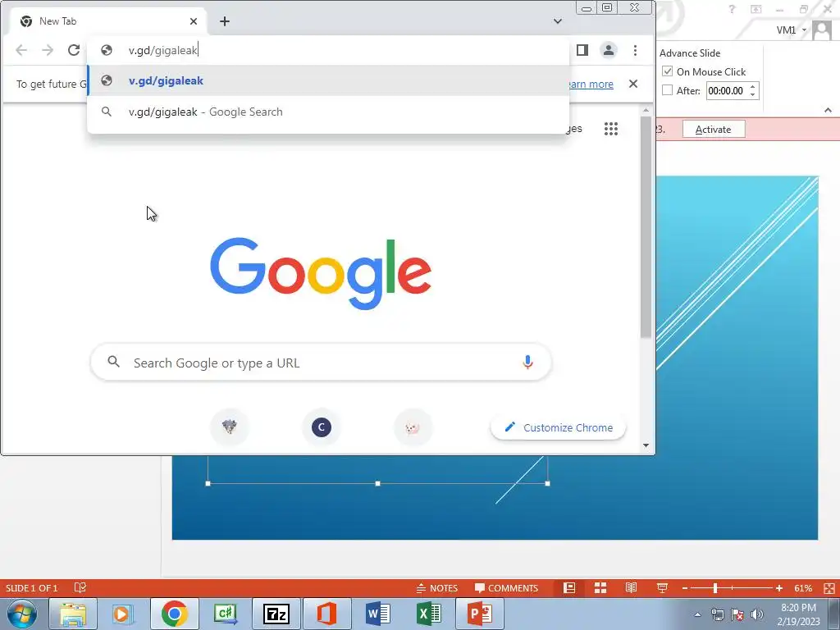
Task: Click the 61% zoom level
Action: pyautogui.click(x=803, y=588)
